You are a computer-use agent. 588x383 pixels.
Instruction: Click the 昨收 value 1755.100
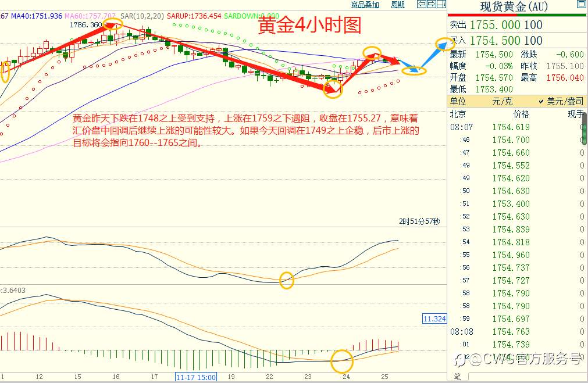[565, 66]
